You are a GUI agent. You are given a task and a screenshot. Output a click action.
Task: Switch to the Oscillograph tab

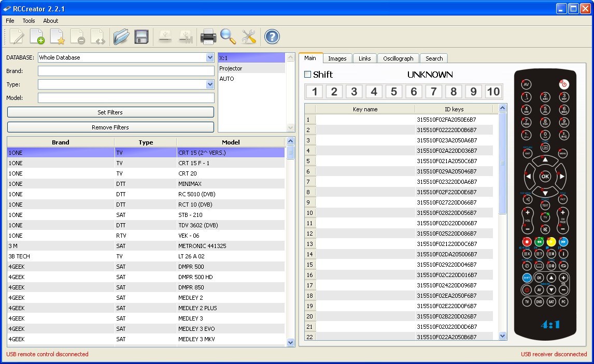pyautogui.click(x=398, y=58)
